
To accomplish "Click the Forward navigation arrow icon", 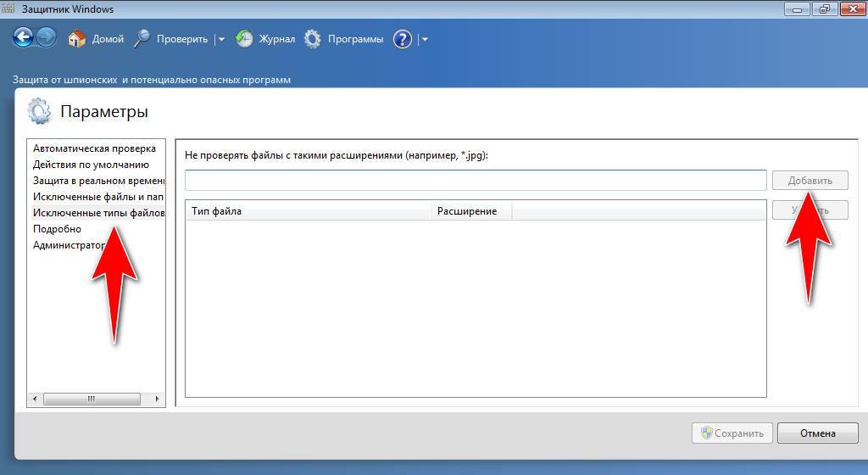I will point(46,38).
